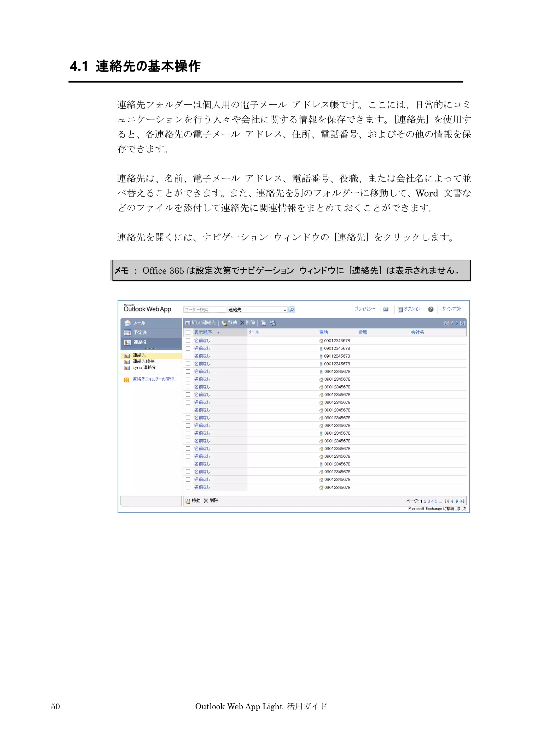Screen dimensions: 535x756
Task: Jump to first page in bottom pager
Action: click(447, 501)
